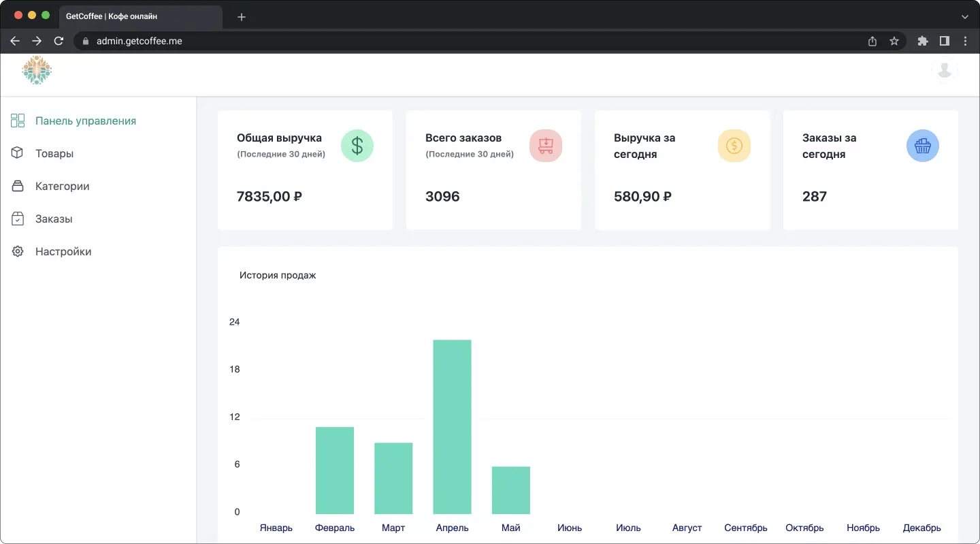This screenshot has width=980, height=544.
Task: Click the yellow coin today's revenue icon
Action: [734, 146]
